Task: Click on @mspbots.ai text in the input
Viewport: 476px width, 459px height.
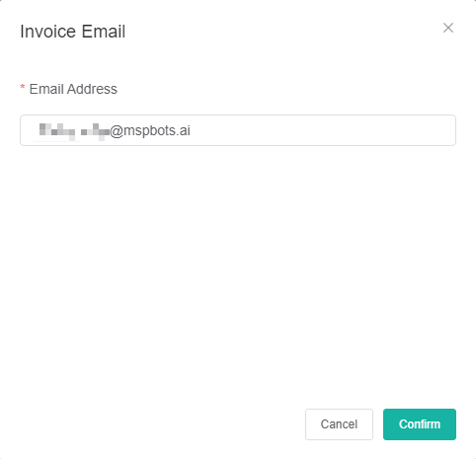Action: point(150,130)
